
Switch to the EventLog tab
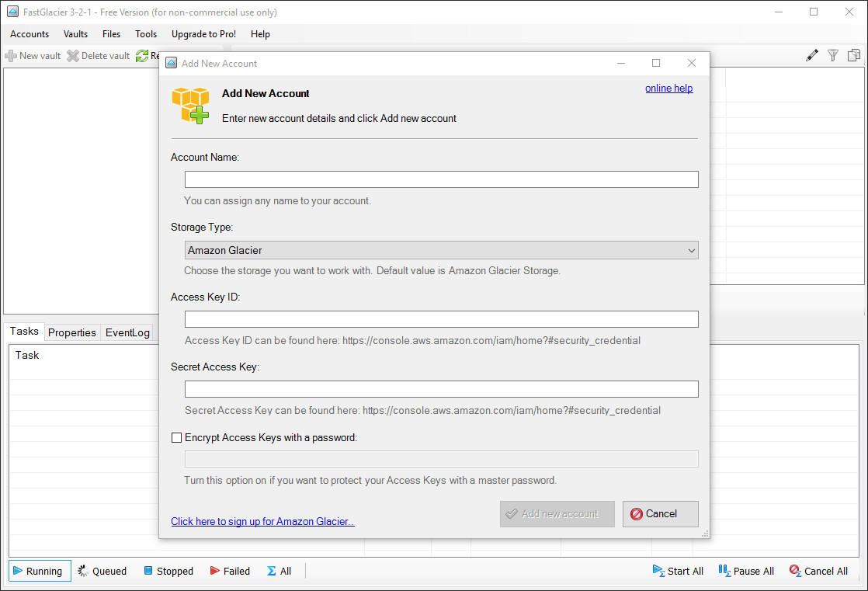127,332
